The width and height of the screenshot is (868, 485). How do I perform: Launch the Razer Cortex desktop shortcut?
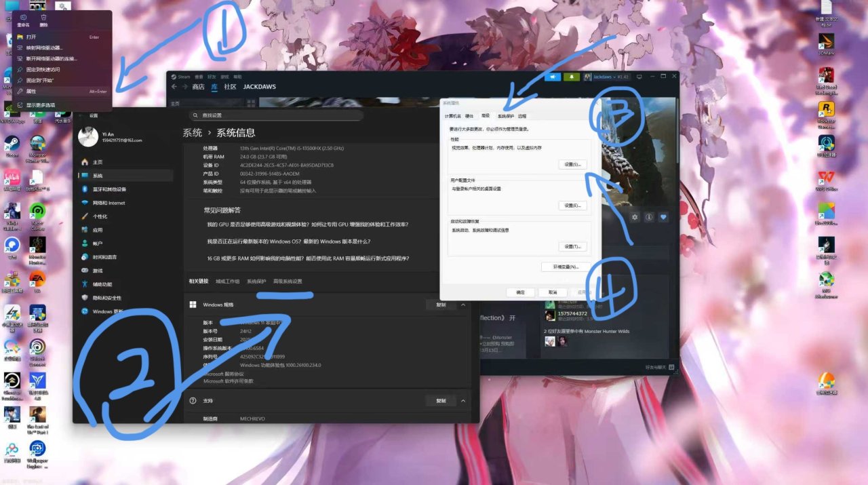tap(39, 214)
